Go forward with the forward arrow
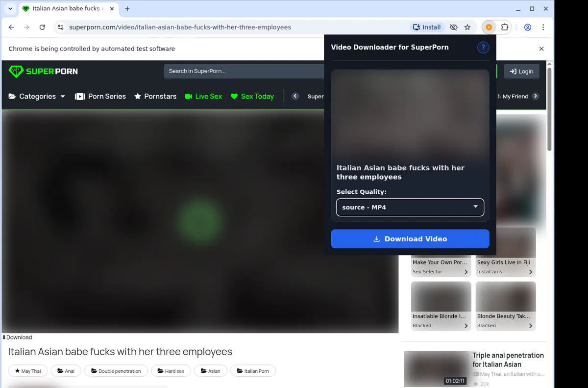 [x=26, y=27]
